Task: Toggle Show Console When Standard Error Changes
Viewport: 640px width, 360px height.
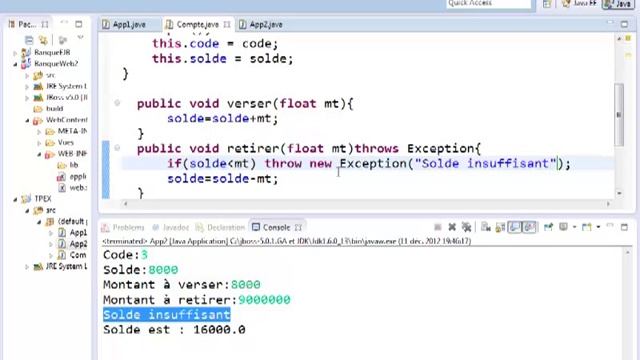Action: (x=529, y=227)
